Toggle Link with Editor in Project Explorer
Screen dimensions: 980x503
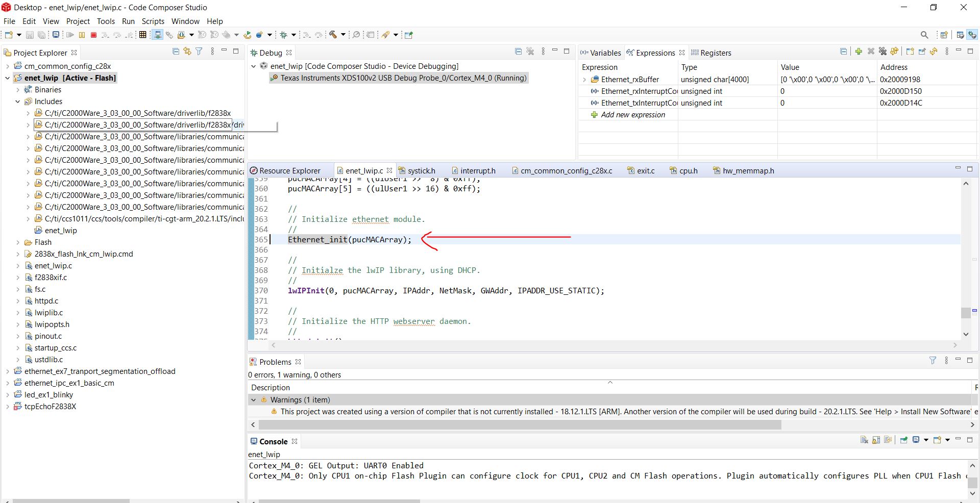(x=187, y=52)
